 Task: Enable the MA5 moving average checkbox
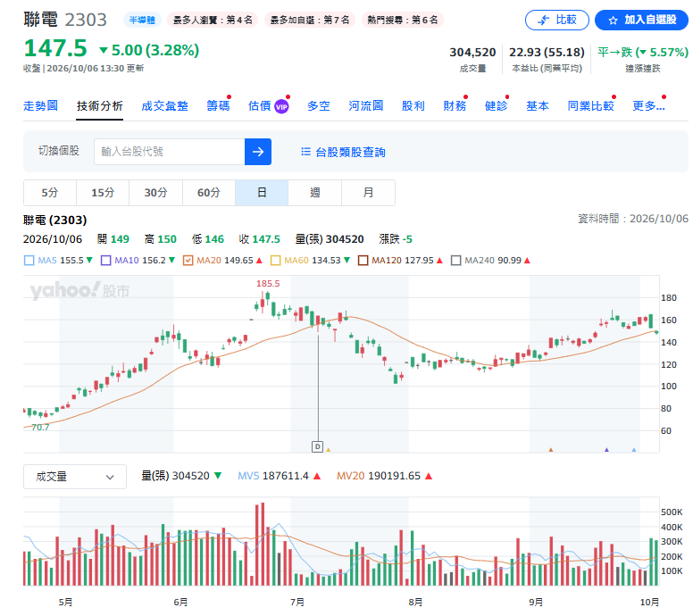tap(29, 261)
